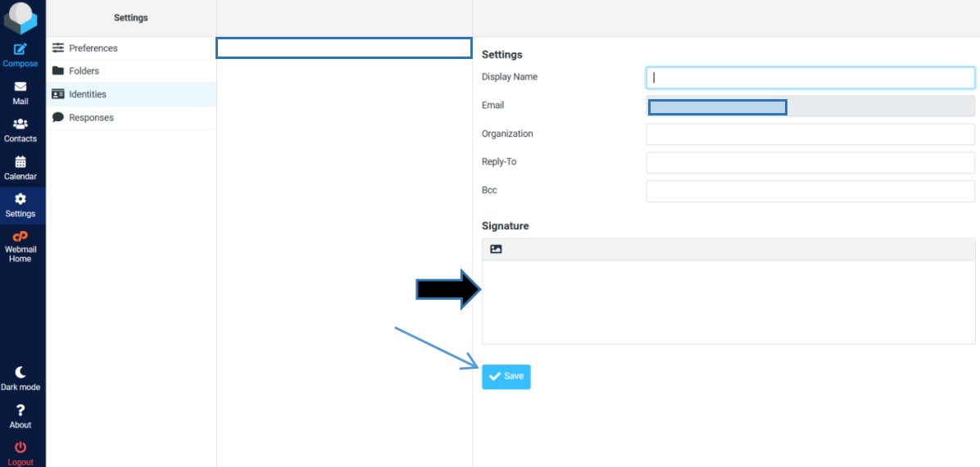This screenshot has width=980, height=467.
Task: Click Logout in the sidebar
Action: (20, 454)
